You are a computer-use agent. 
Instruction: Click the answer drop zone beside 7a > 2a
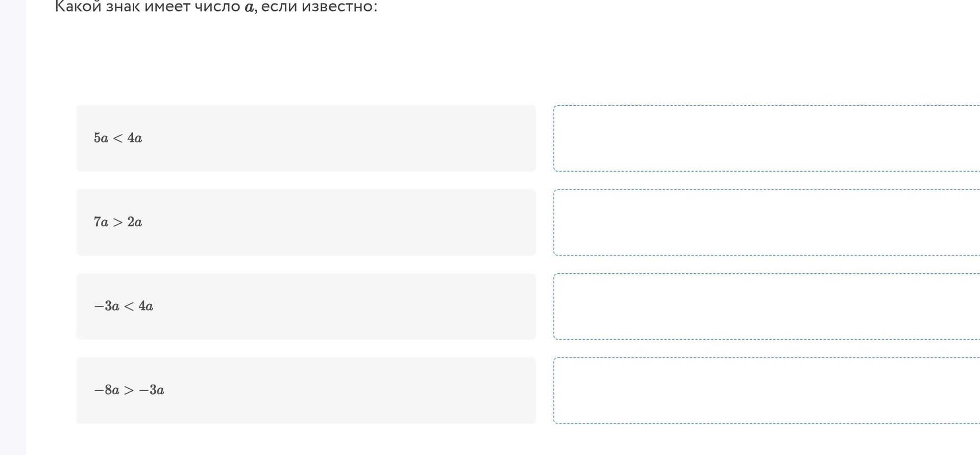click(x=767, y=222)
